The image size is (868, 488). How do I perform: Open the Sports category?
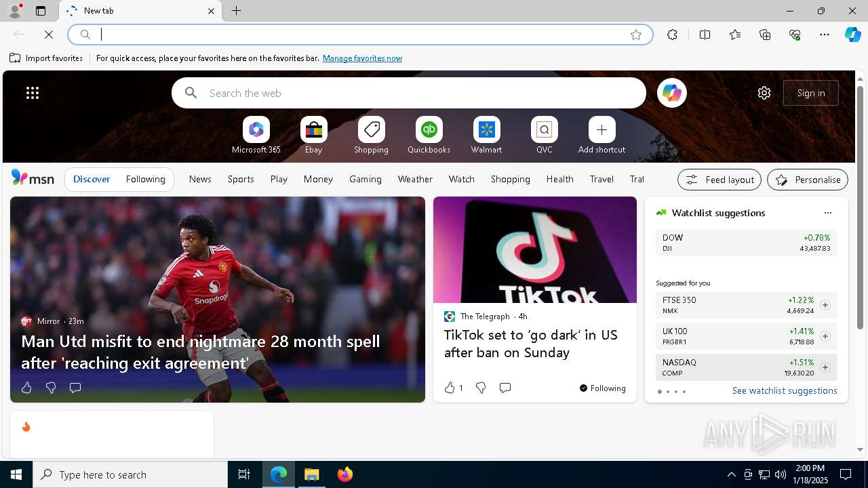coord(241,179)
